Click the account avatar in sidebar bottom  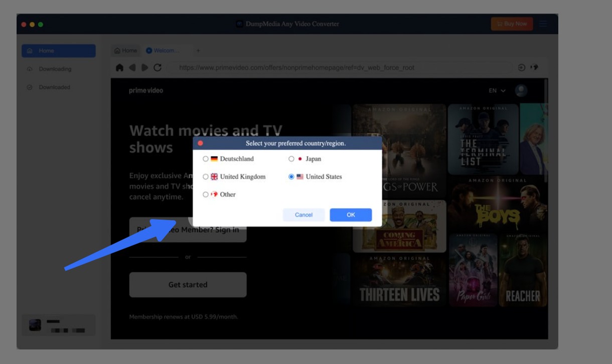pyautogui.click(x=35, y=325)
